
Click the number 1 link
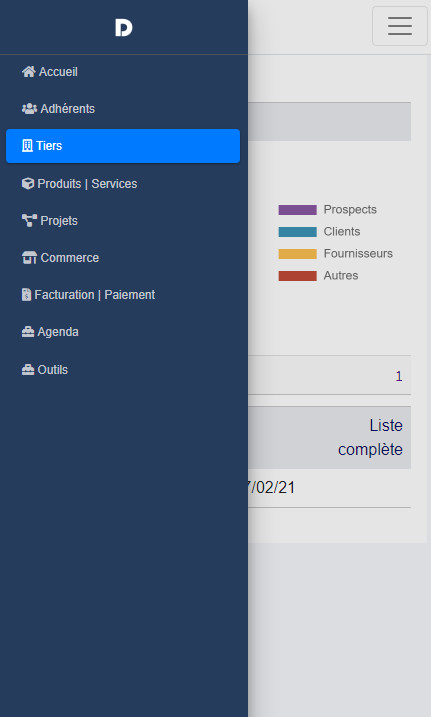pyautogui.click(x=399, y=376)
